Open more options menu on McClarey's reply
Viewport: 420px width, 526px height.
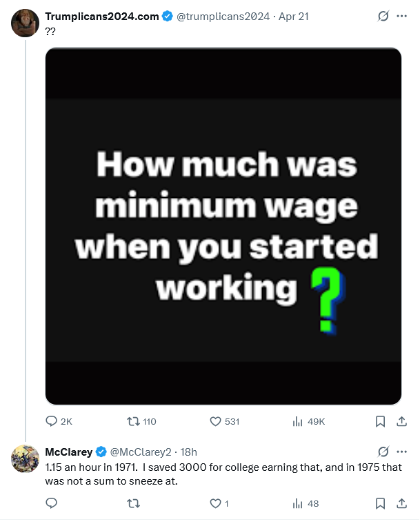[402, 452]
